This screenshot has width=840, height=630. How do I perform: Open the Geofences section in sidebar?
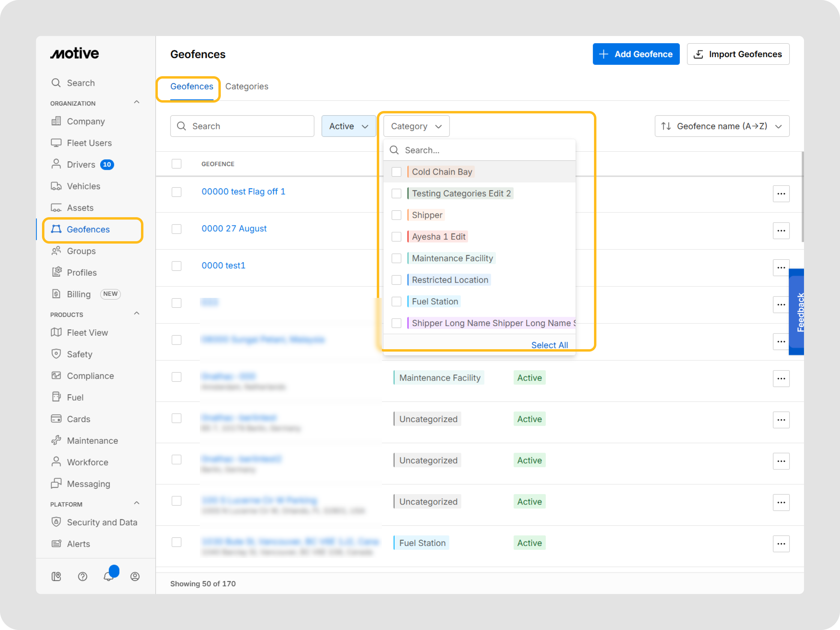click(x=88, y=229)
